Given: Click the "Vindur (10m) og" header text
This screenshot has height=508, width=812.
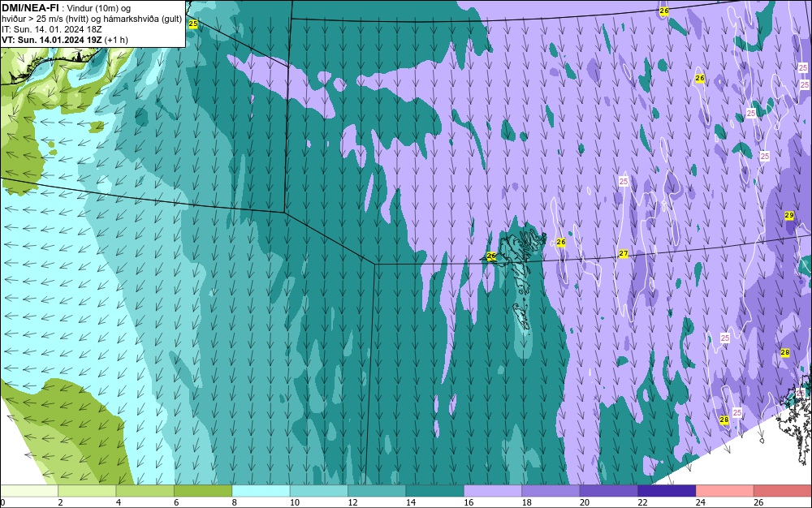Looking at the screenshot, I should (99, 8).
